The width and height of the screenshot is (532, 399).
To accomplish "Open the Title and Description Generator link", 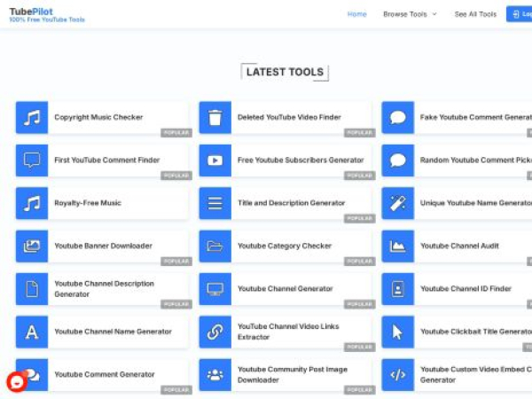I will (291, 202).
